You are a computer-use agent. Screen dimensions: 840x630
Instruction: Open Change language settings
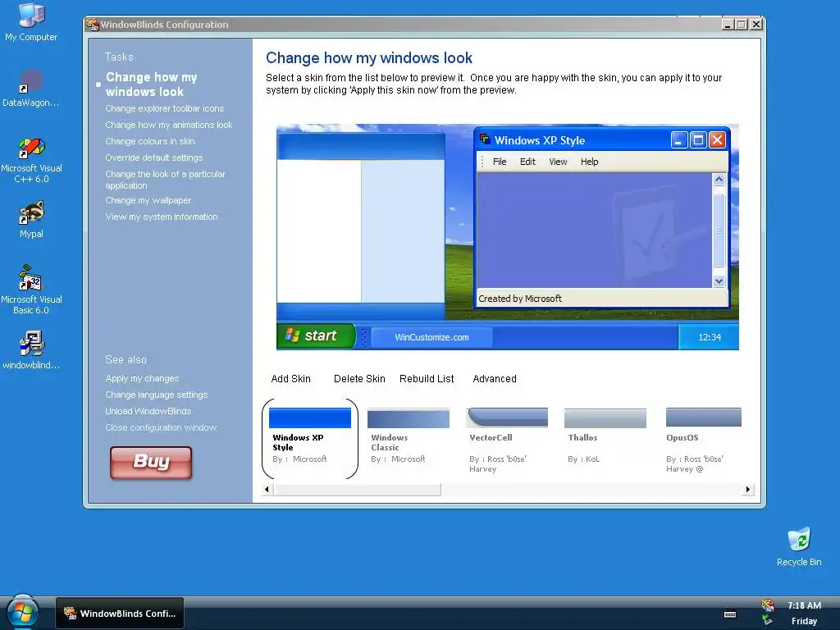click(x=157, y=395)
